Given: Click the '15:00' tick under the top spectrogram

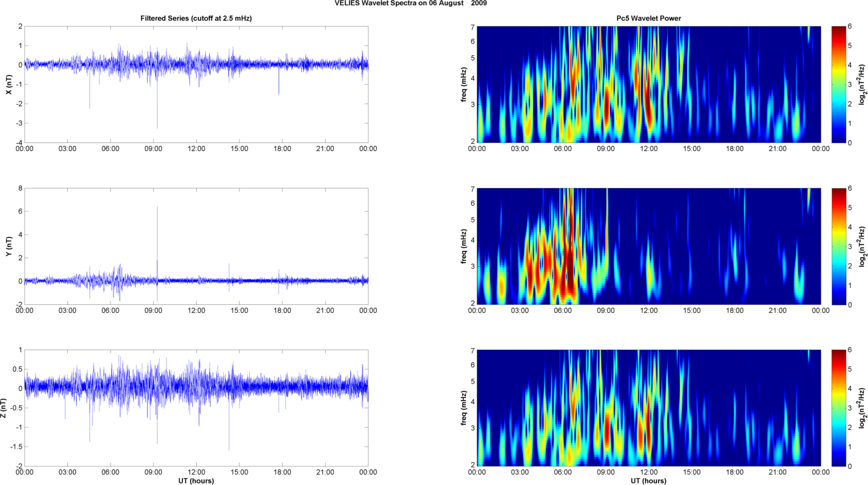Looking at the screenshot, I should pos(692,149).
